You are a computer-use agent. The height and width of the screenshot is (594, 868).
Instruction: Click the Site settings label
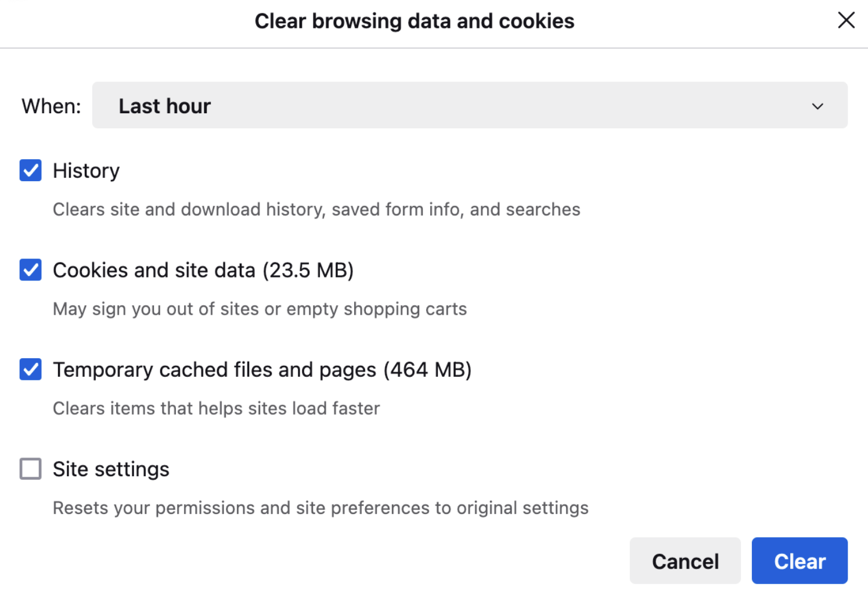(110, 469)
